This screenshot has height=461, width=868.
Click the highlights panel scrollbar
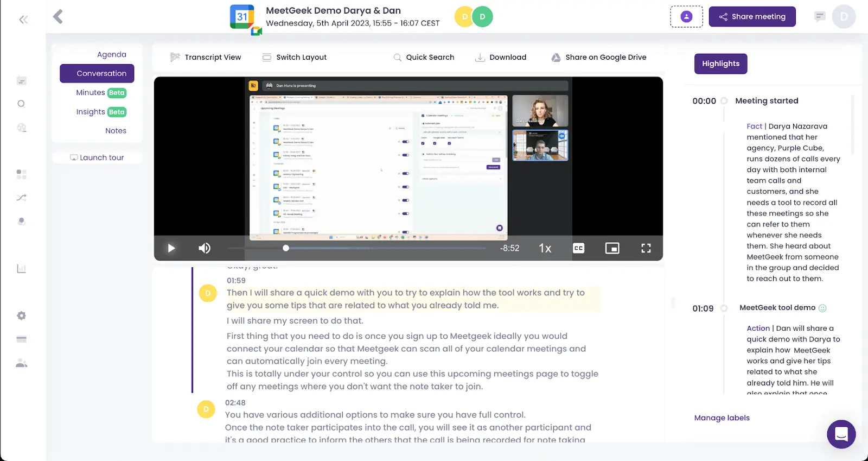[x=852, y=125]
